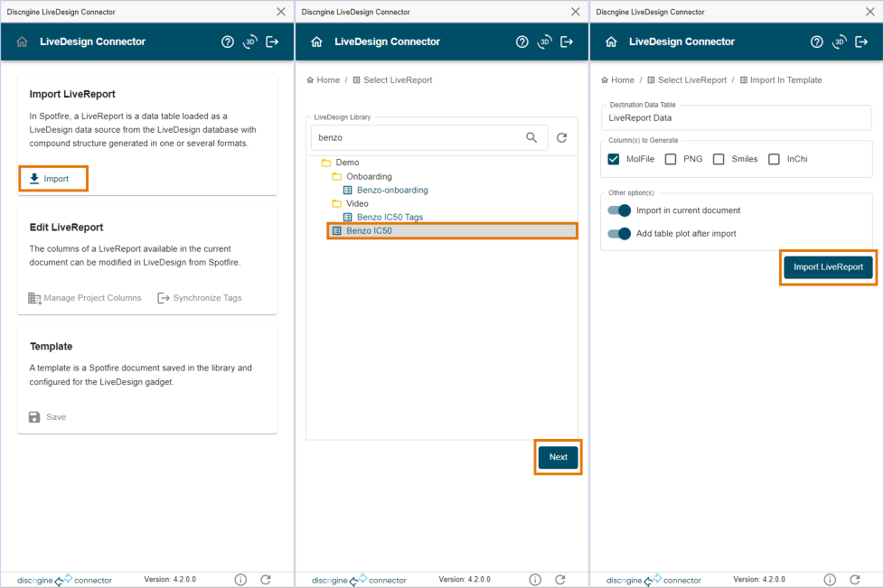884x588 pixels.
Task: Click Select LiveReport breadcrumb in middle window
Action: [392, 80]
